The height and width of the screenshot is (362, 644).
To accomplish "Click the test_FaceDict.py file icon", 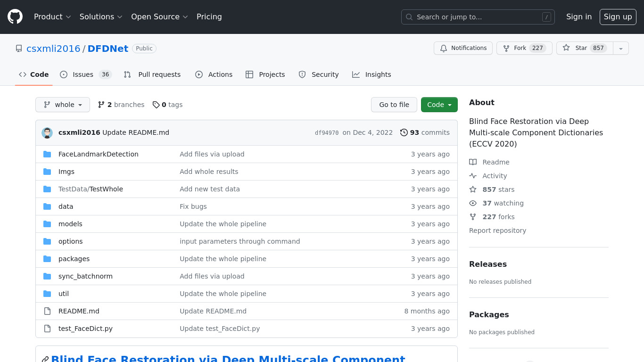I will pos(47,329).
